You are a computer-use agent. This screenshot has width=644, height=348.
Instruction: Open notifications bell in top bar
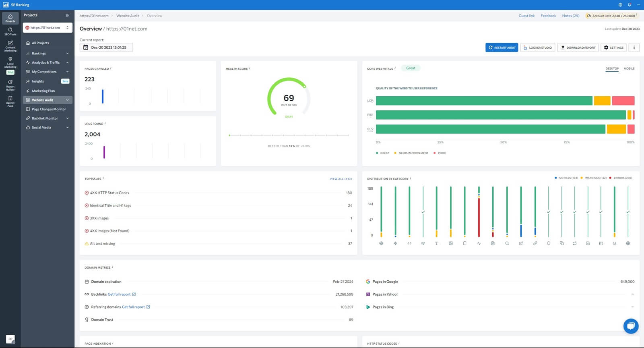(x=630, y=5)
